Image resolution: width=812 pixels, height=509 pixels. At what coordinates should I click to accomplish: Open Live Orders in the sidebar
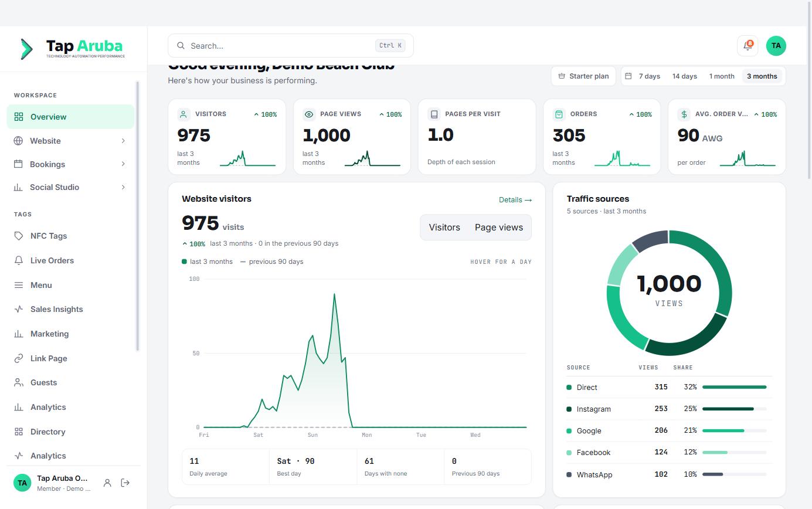pyautogui.click(x=70, y=260)
